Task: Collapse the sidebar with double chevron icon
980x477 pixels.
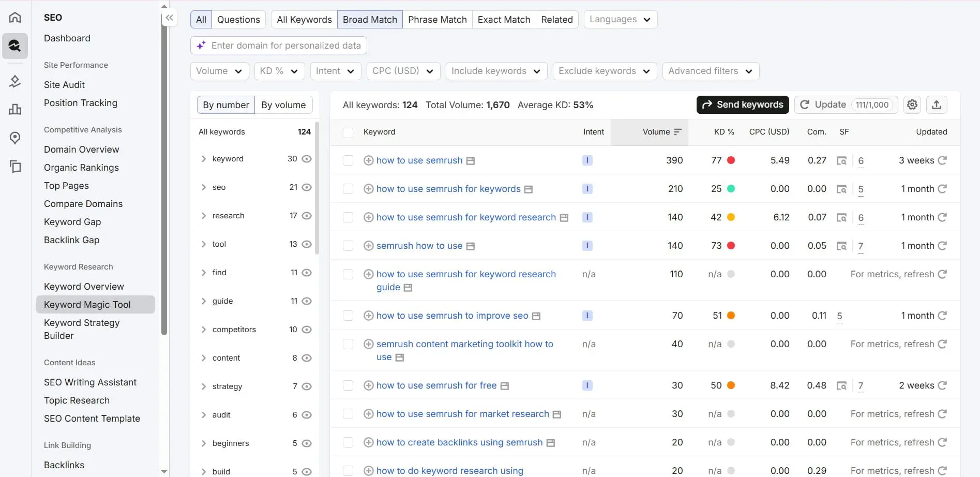Action: click(x=169, y=18)
